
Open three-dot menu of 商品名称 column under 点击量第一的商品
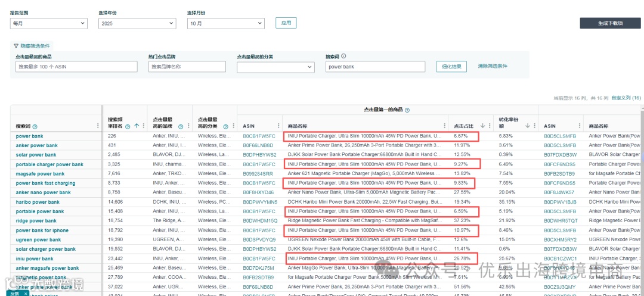[x=444, y=126]
